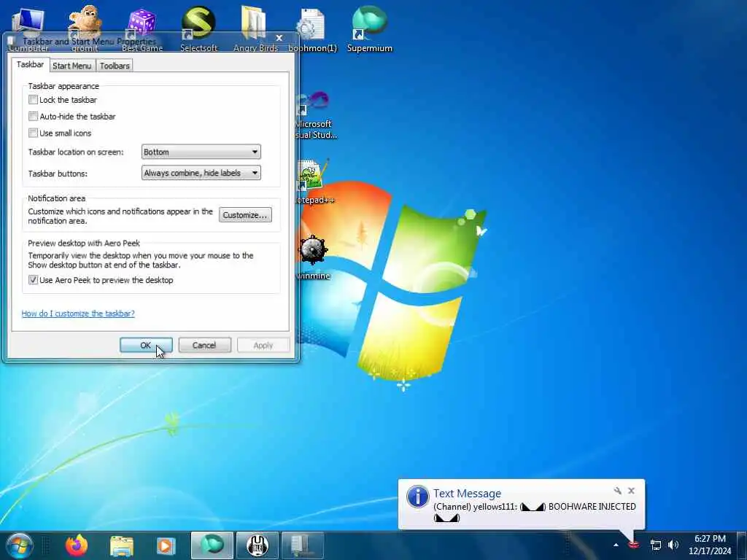Switch to the Start Menu tab

72,66
